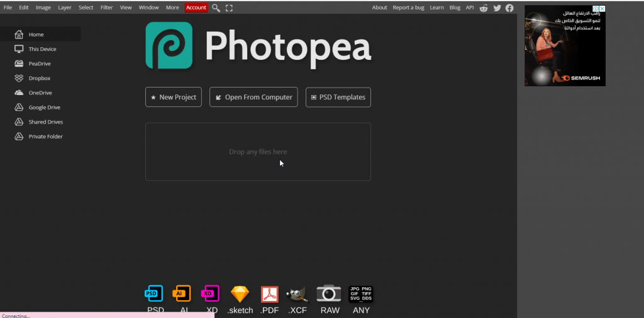
Task: Click the XCF GIMP format icon
Action: coord(297,294)
